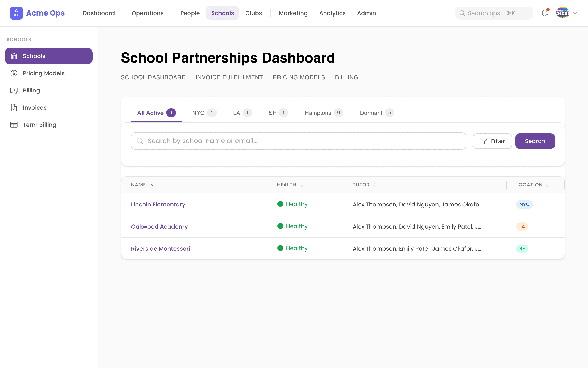Open the notifications bell
Screen dimensions: 588x368
[545, 13]
